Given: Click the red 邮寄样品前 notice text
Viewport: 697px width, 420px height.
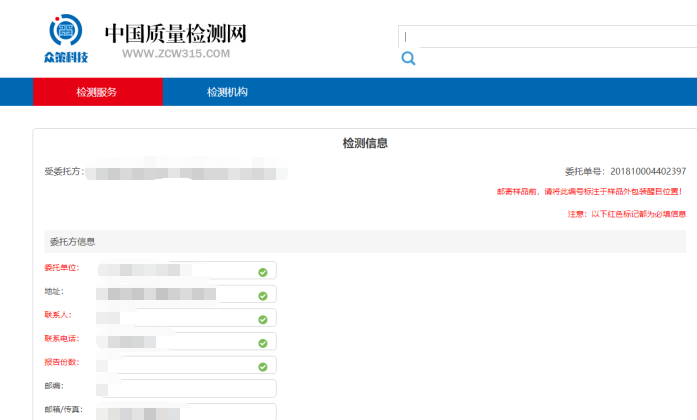Looking at the screenshot, I should click(591, 191).
